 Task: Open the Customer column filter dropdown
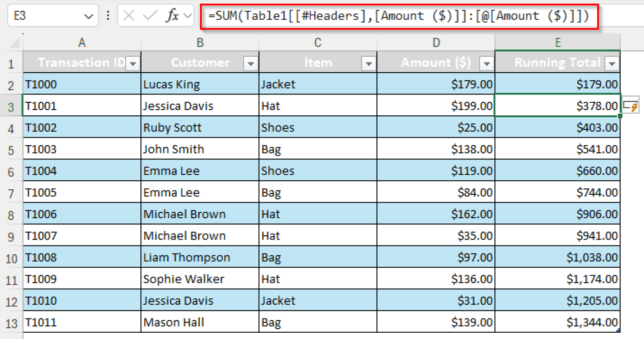pyautogui.click(x=251, y=64)
